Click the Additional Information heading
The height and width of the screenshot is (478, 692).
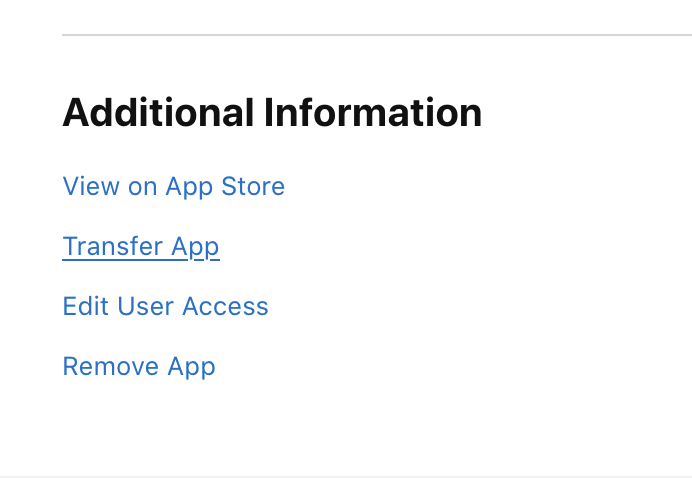pos(272,113)
